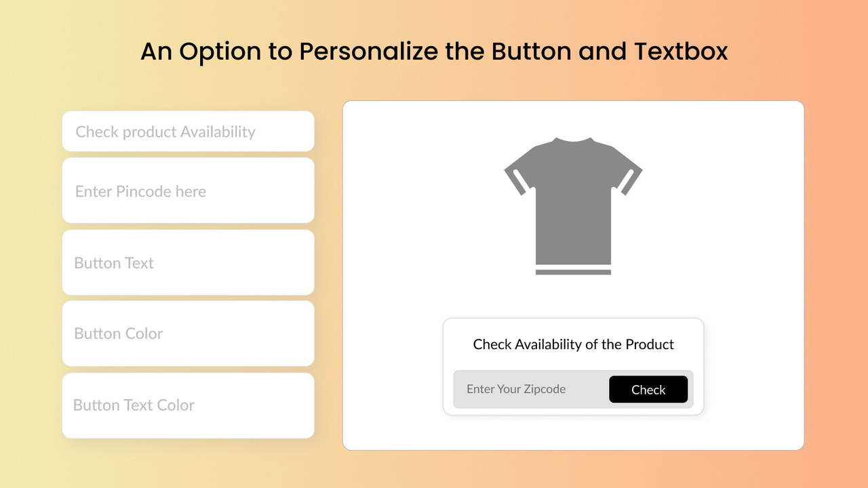Viewport: 868px width, 488px height.
Task: Click the availability widget card
Action: [x=573, y=366]
